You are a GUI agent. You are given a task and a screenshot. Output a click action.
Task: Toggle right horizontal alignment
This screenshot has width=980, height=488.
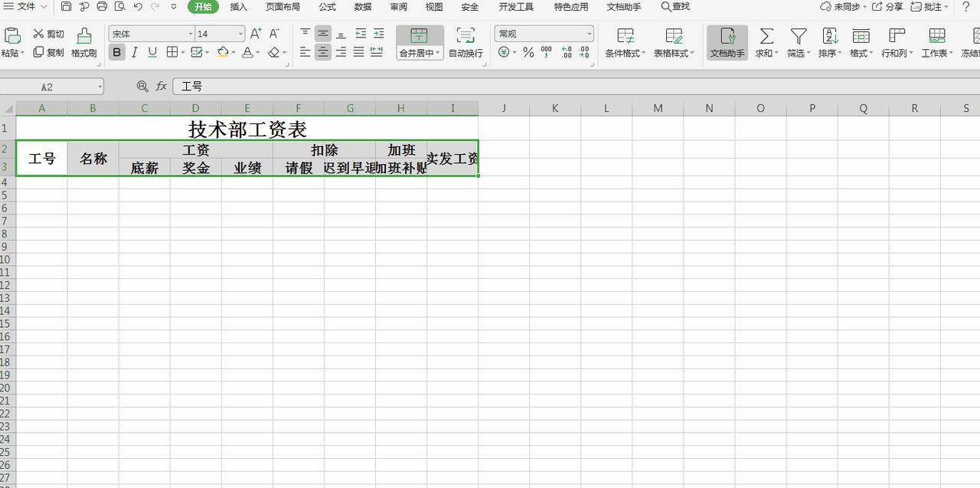[341, 52]
